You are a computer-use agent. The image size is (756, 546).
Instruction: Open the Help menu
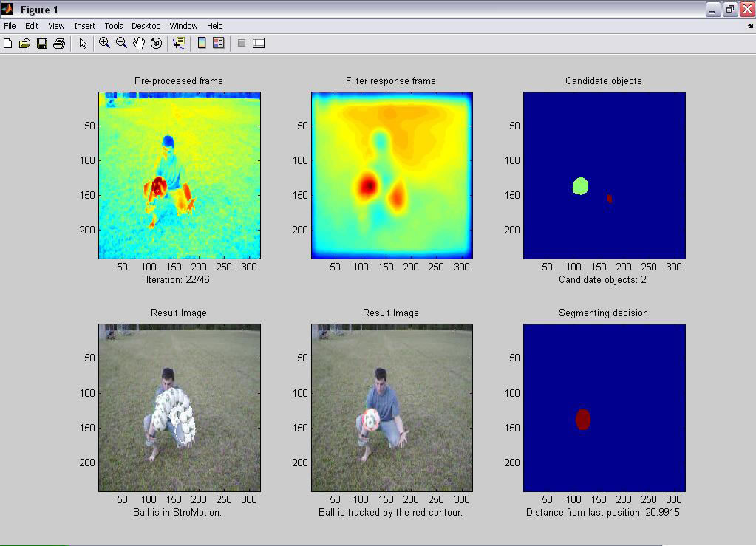click(x=215, y=26)
